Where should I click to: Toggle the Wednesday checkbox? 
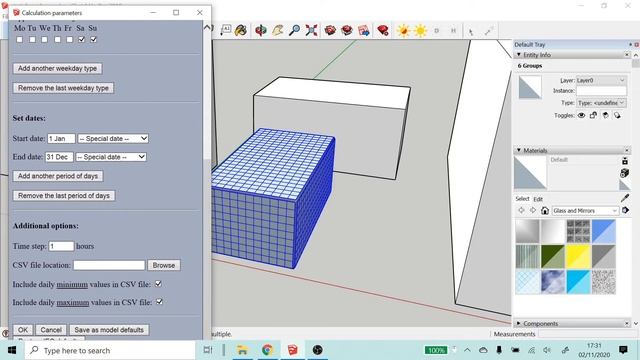44,40
